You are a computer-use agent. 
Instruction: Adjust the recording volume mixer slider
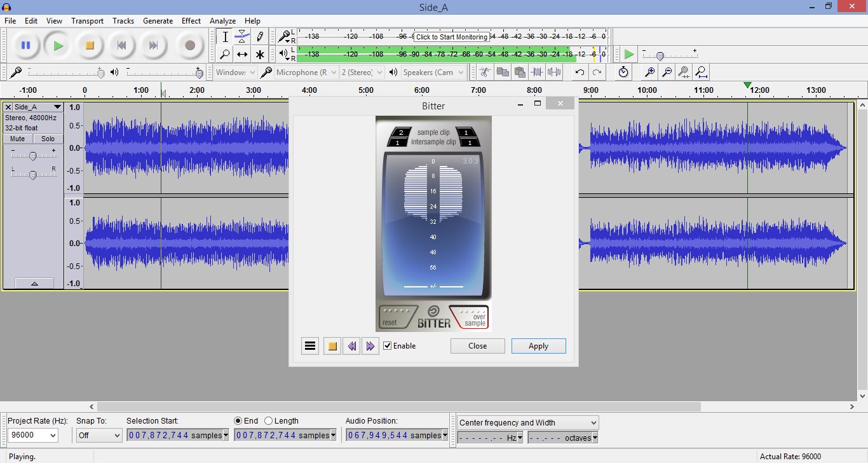tap(65, 72)
